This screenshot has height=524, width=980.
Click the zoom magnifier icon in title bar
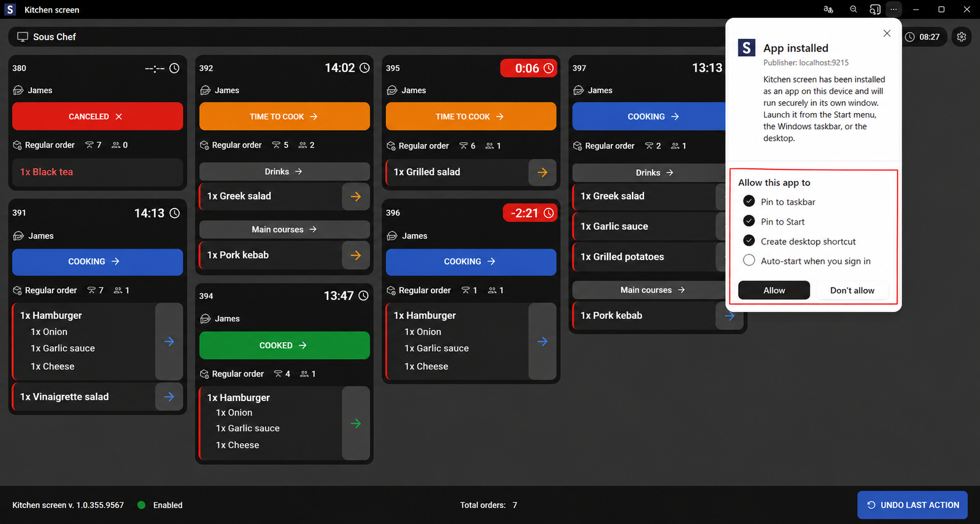click(x=853, y=9)
